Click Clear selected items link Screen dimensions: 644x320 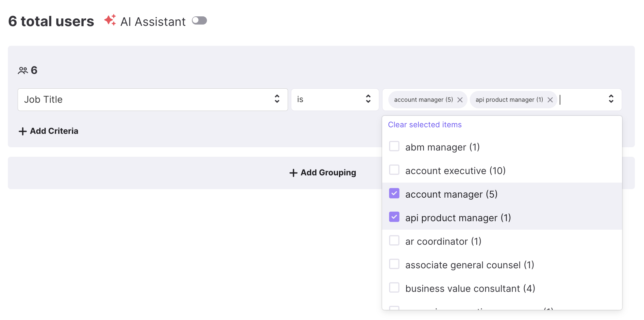(425, 125)
